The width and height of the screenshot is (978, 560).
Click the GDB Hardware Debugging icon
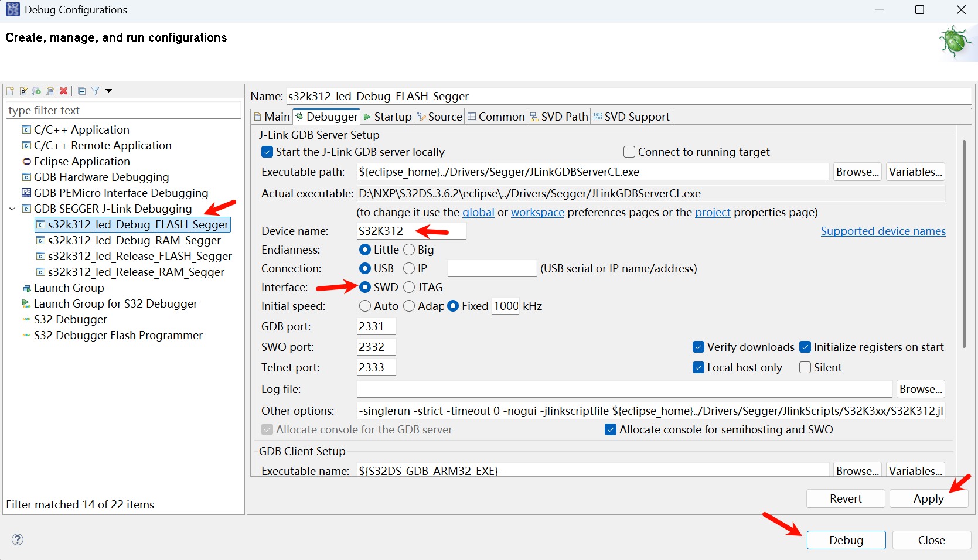[x=26, y=177]
